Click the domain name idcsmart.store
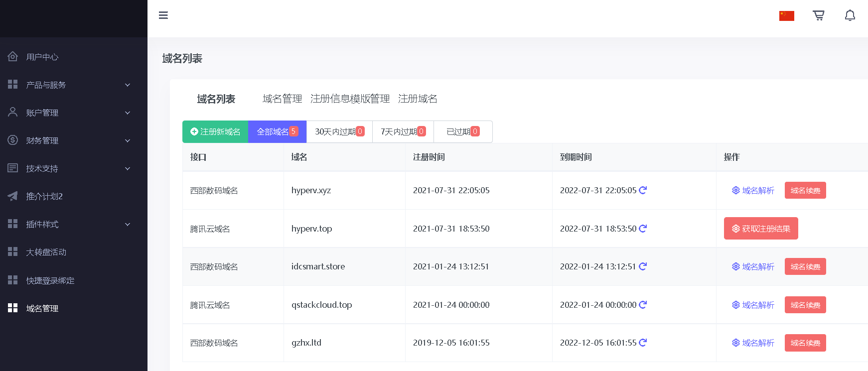The height and width of the screenshot is (371, 868). tap(318, 266)
